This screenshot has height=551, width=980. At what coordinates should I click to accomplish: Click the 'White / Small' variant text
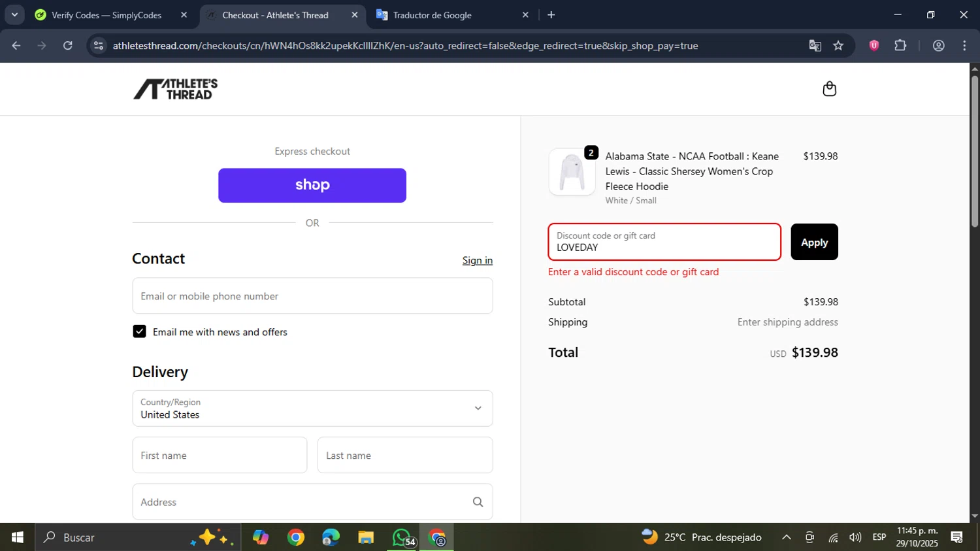(x=630, y=201)
